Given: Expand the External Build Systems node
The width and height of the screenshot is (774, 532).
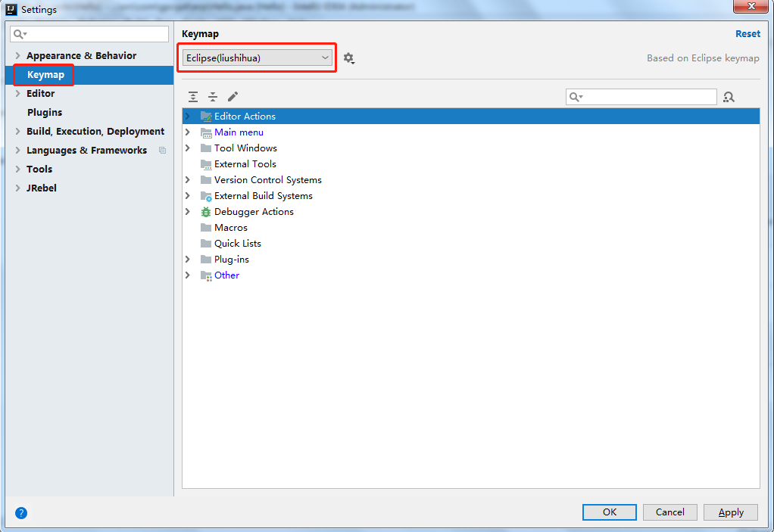Looking at the screenshot, I should tap(188, 196).
